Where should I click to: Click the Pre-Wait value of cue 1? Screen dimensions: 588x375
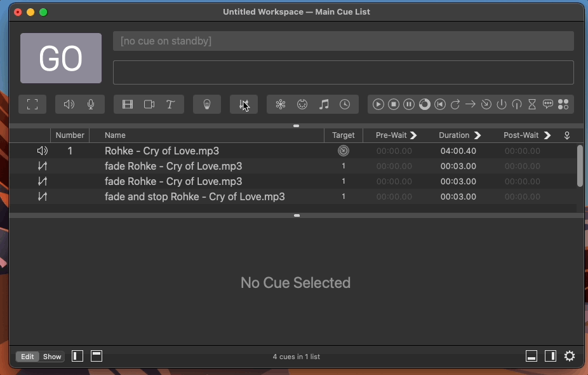[x=394, y=151]
